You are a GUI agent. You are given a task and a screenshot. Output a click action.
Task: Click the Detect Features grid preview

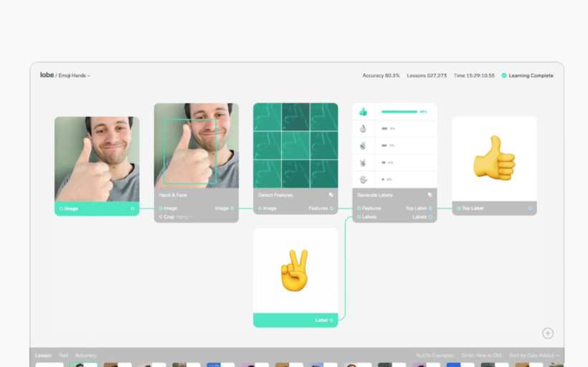point(295,145)
